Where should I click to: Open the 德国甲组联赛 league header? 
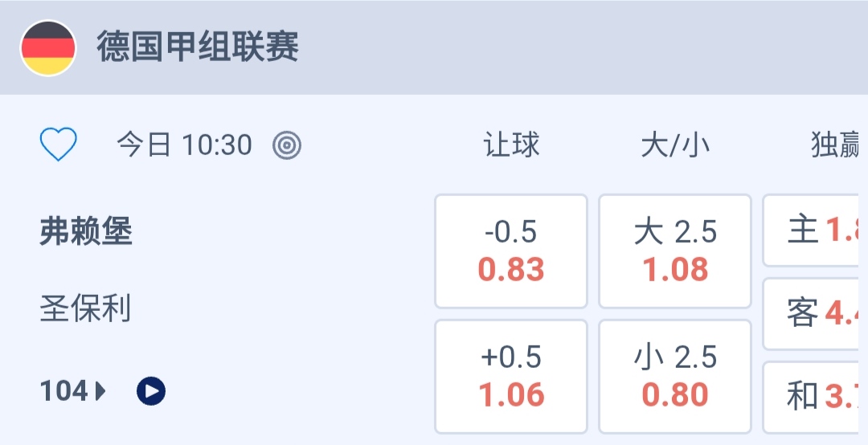tap(198, 47)
